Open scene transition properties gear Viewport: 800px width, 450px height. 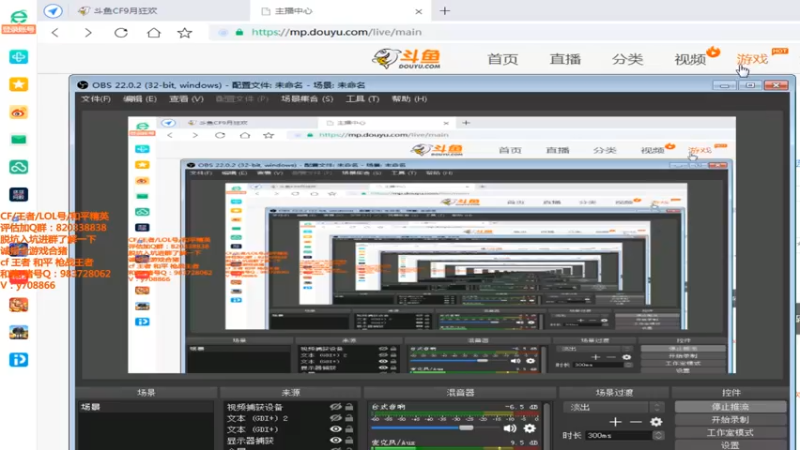656,422
